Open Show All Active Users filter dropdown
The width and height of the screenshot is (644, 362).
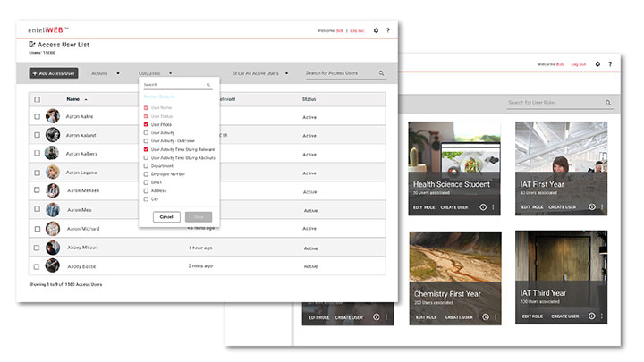(x=260, y=73)
